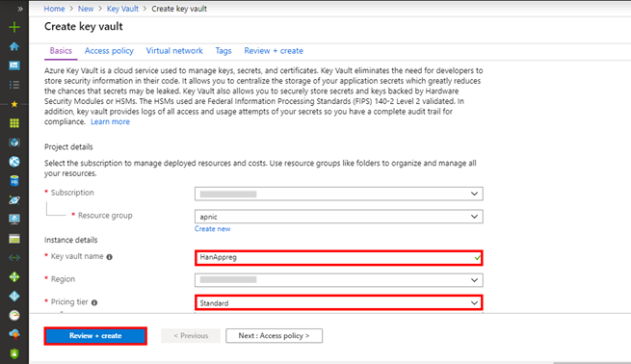The height and width of the screenshot is (364, 631).
Task: Open the Resource group dropdown
Action: click(339, 217)
